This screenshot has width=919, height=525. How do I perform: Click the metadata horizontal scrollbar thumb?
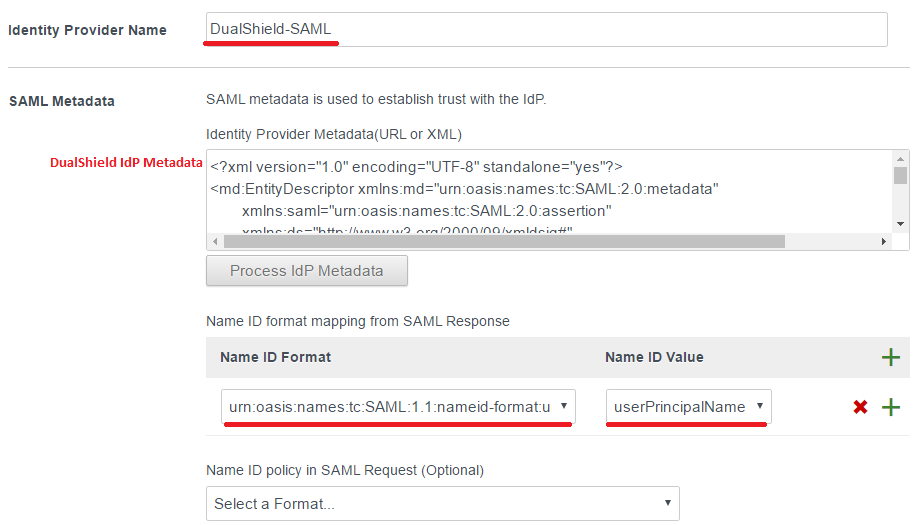[504, 241]
